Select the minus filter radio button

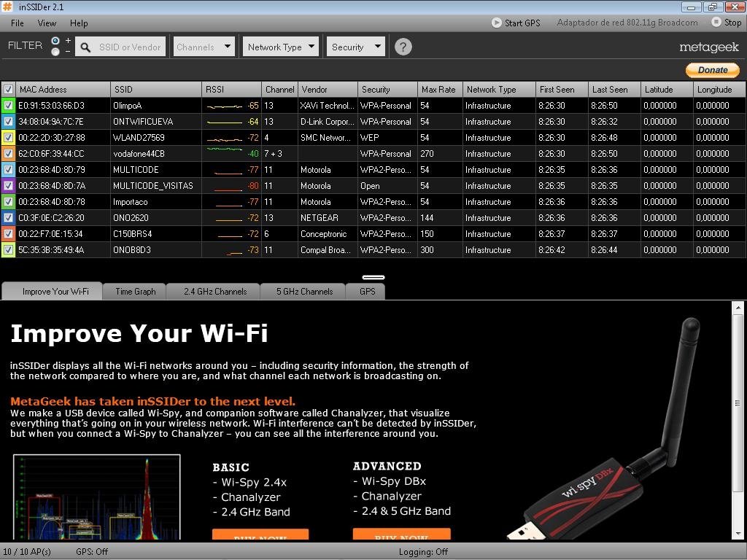(55, 52)
